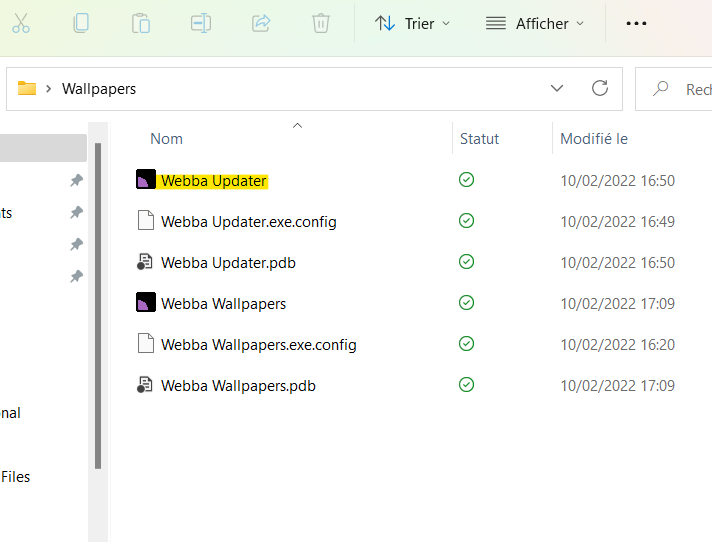Click the Delete trash bin icon
The image size is (712, 542).
point(321,23)
